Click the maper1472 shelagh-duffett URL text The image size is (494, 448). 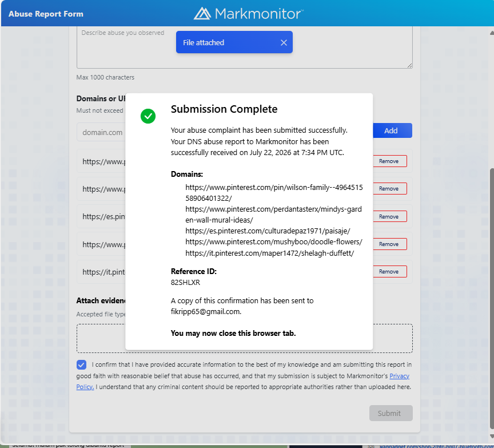[x=269, y=253]
